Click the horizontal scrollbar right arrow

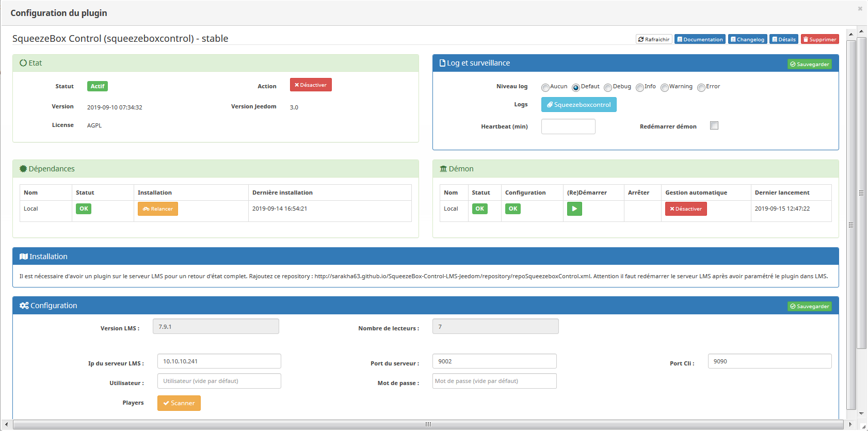(851, 424)
